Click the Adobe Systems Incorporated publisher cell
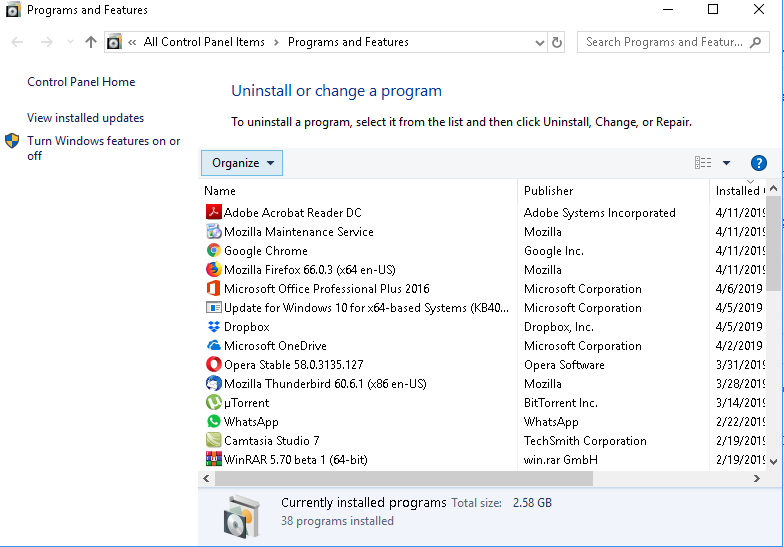 [600, 212]
